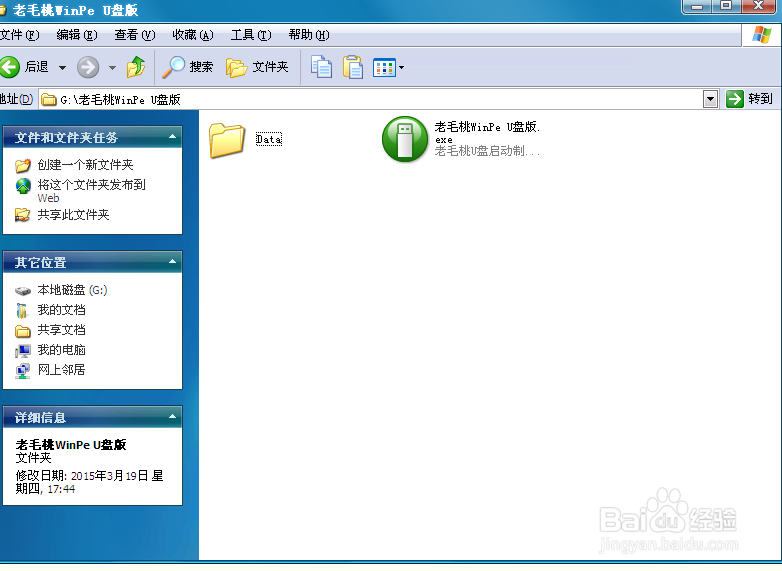Click the 老毛桃WinPe U盘版.exe file name
Viewport: 782px width, 571px height.
[487, 132]
